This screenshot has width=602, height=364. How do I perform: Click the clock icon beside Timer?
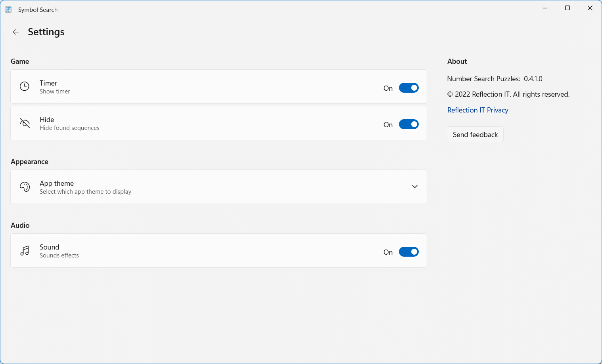click(25, 86)
